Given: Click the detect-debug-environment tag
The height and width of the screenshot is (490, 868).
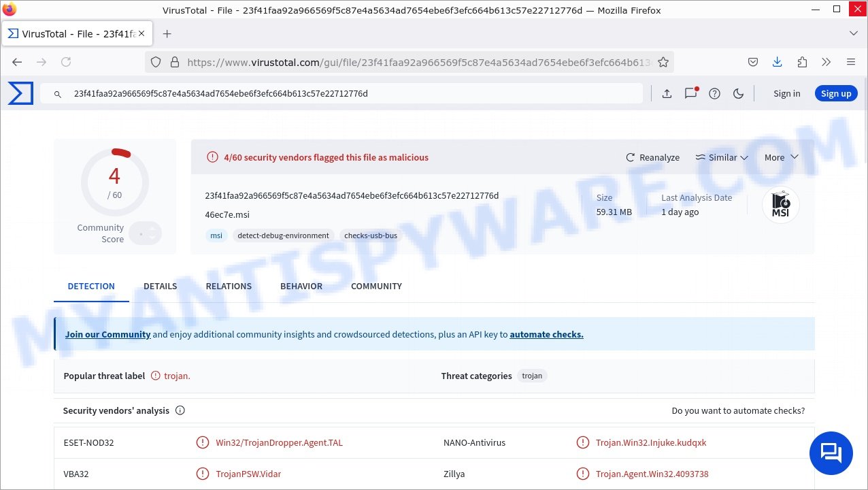Looking at the screenshot, I should tap(283, 235).
